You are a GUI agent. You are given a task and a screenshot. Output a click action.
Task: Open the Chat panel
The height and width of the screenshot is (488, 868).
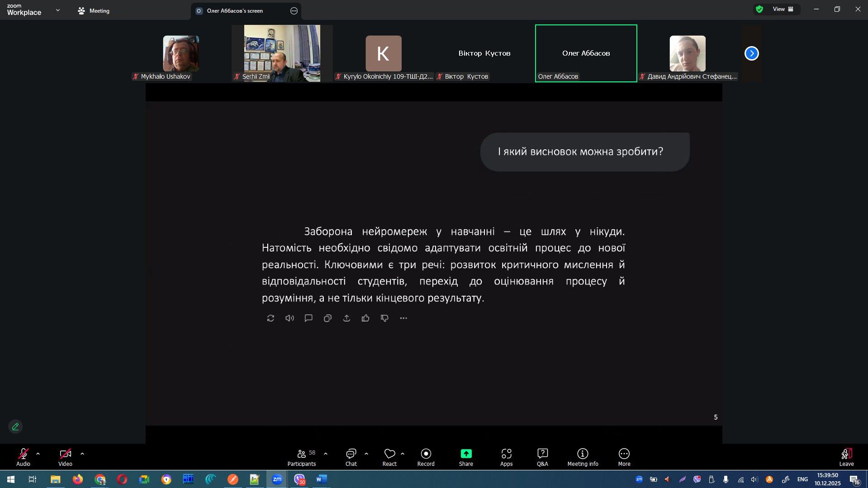(x=351, y=456)
